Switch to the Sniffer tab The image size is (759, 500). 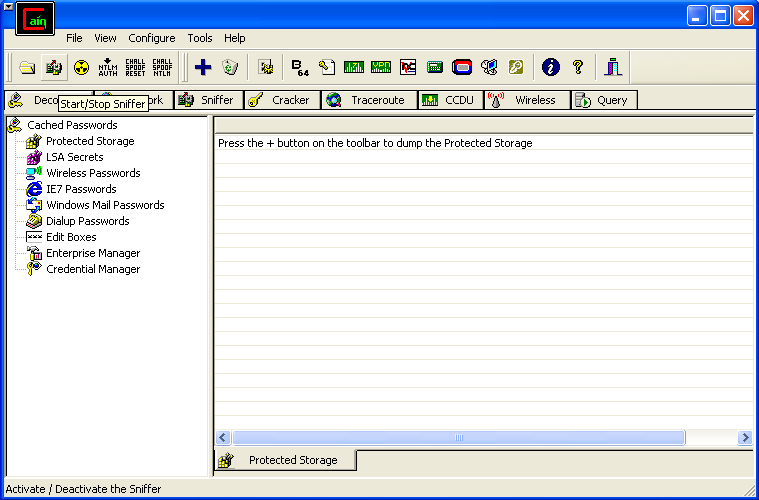click(209, 100)
